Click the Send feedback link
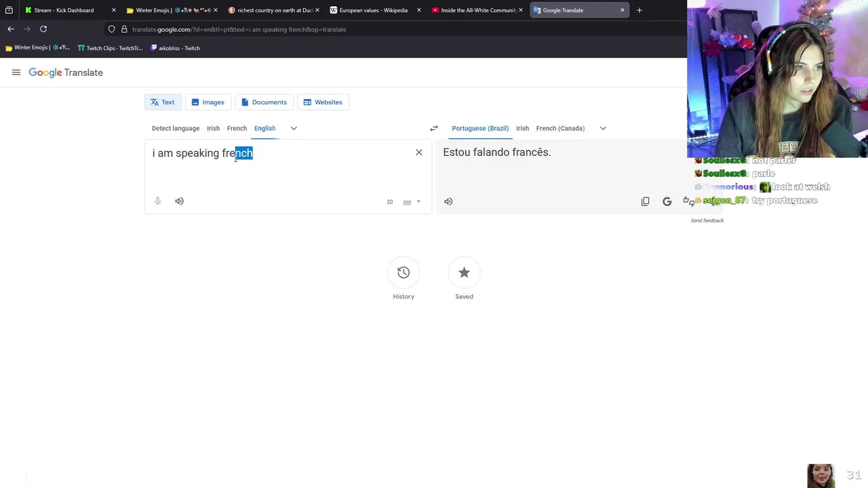The width and height of the screenshot is (868, 488). click(x=707, y=220)
